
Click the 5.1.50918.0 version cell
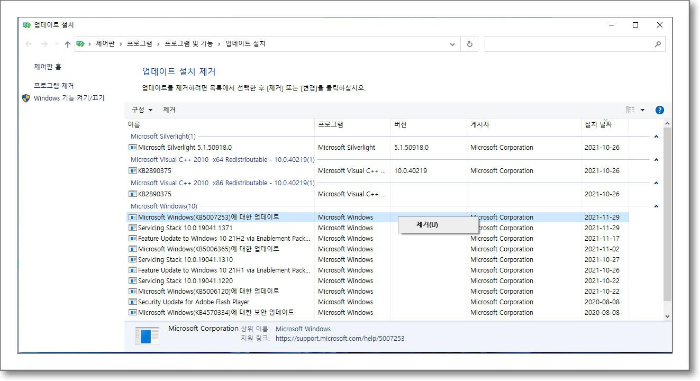[x=411, y=147]
